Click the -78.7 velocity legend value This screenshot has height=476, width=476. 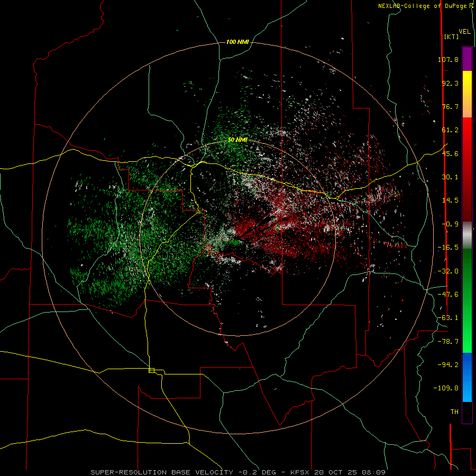pos(448,342)
